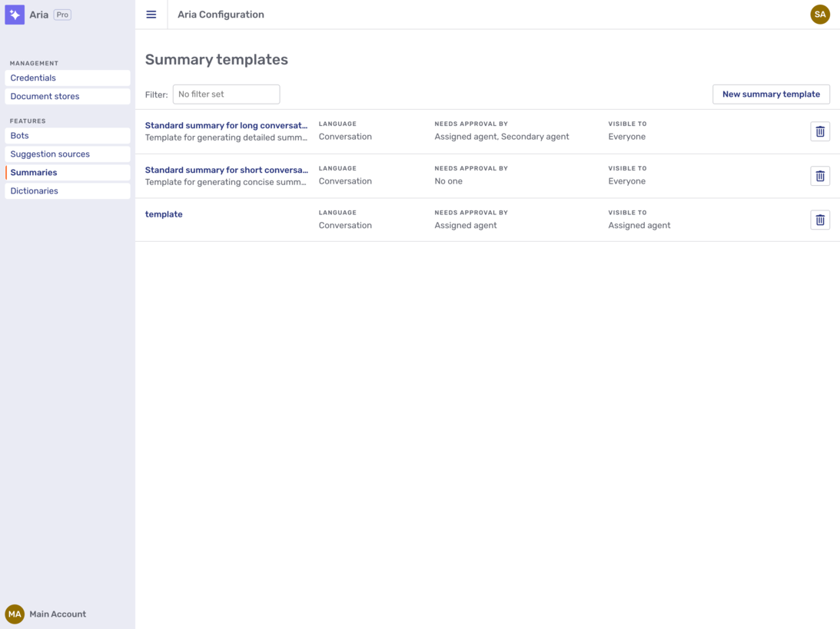Click the filter input field

(x=226, y=94)
